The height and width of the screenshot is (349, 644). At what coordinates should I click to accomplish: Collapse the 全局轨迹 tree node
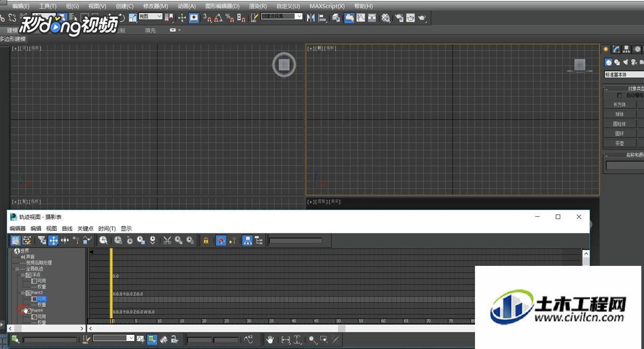pos(17,269)
